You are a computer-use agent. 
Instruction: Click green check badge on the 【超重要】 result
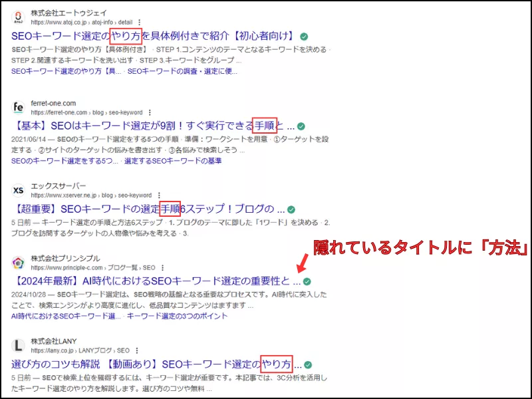[291, 209]
